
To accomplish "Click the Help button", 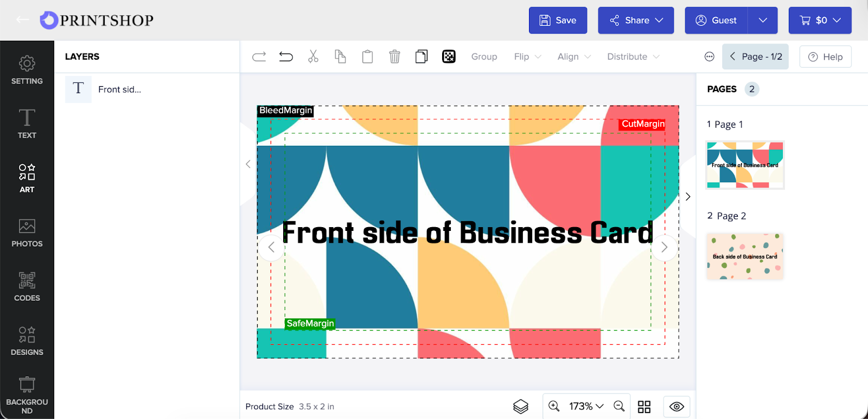I will click(825, 57).
